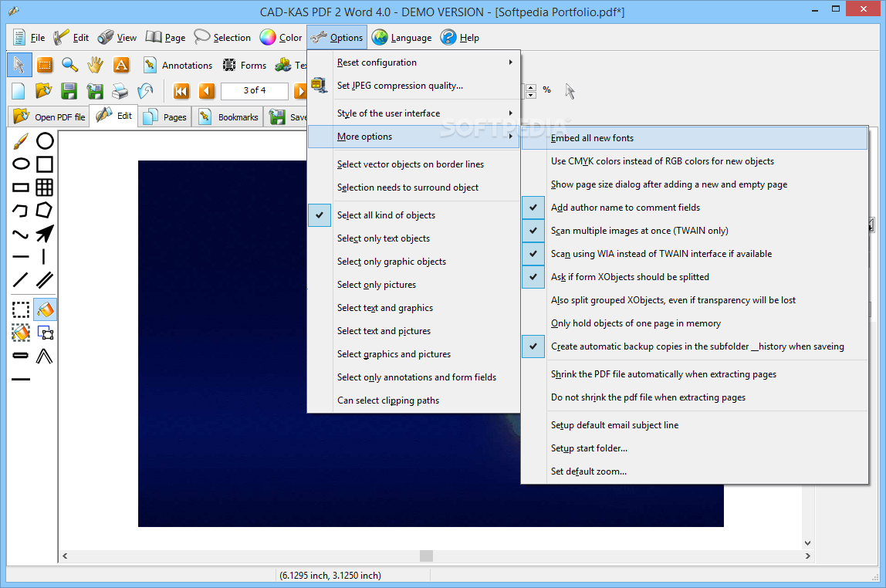Switch to the Open PDF file tab

49,117
